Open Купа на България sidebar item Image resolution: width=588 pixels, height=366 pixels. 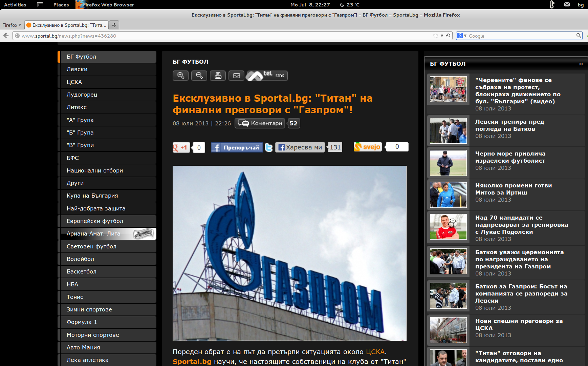coord(107,196)
